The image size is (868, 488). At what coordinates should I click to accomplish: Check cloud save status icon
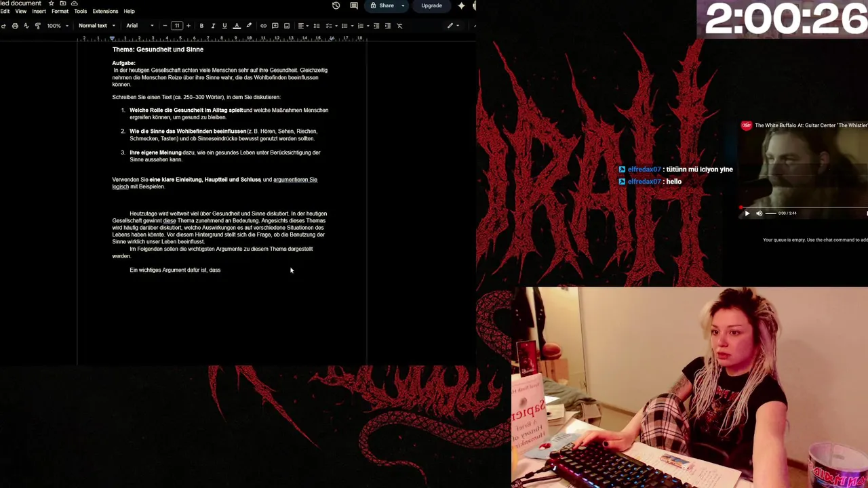click(74, 3)
